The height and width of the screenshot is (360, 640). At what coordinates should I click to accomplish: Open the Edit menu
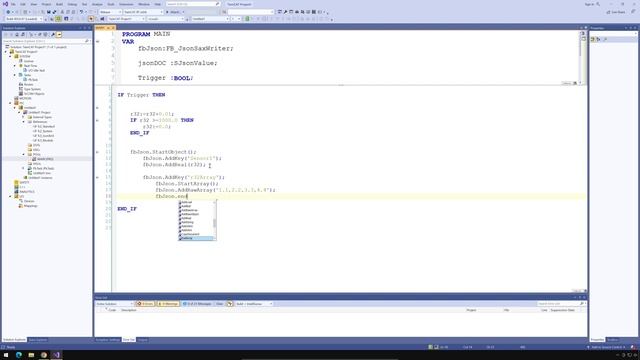[x=23, y=4]
